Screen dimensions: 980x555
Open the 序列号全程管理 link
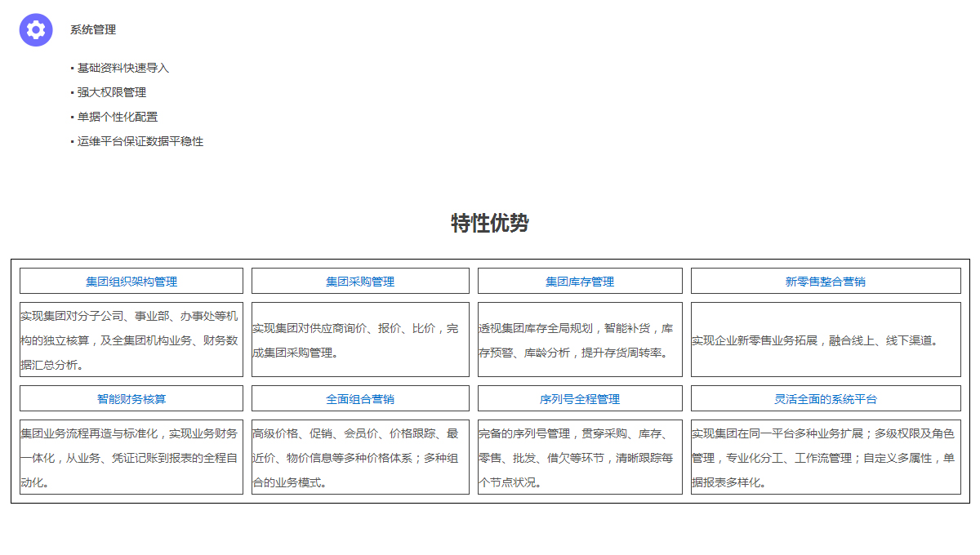[580, 399]
